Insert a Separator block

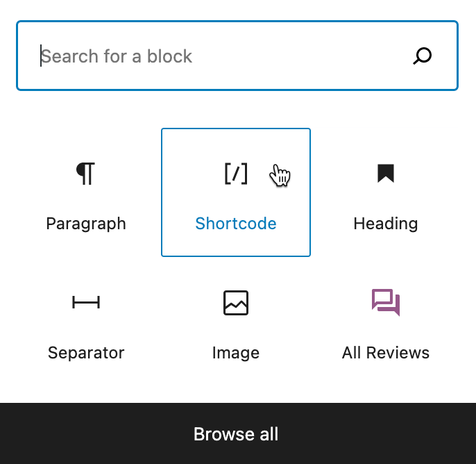click(86, 323)
